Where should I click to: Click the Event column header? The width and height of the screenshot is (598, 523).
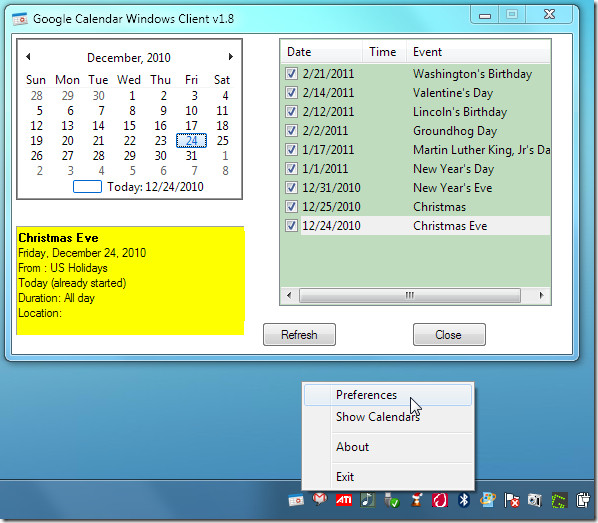pos(478,52)
